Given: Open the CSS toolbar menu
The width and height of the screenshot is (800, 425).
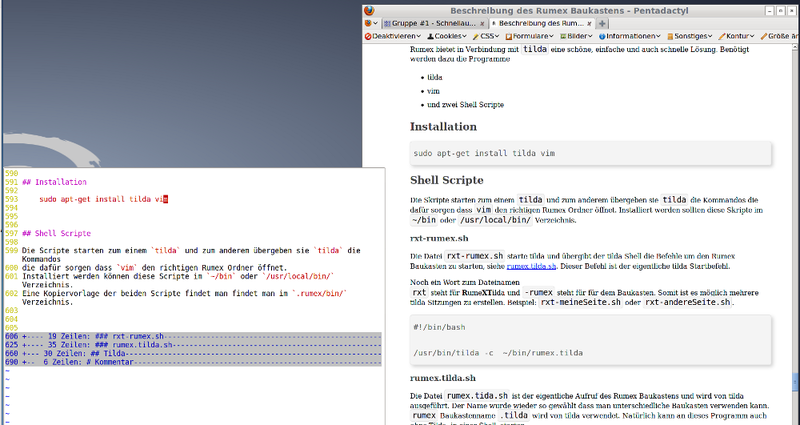Looking at the screenshot, I should [x=486, y=36].
